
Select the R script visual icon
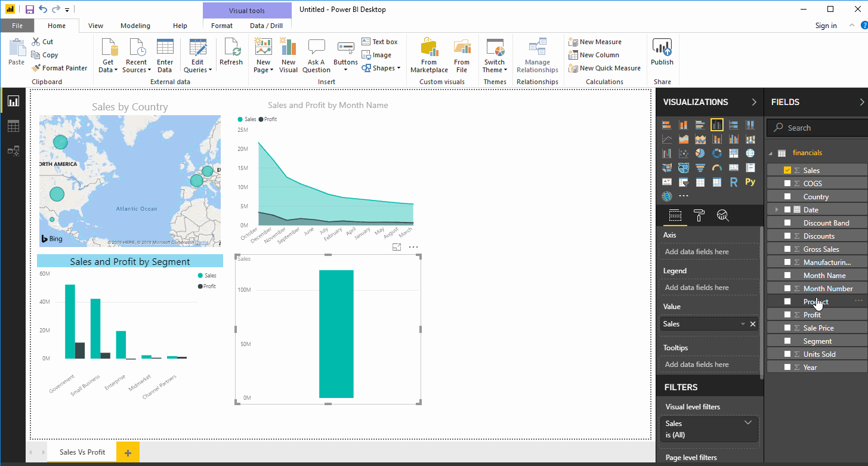(x=734, y=182)
